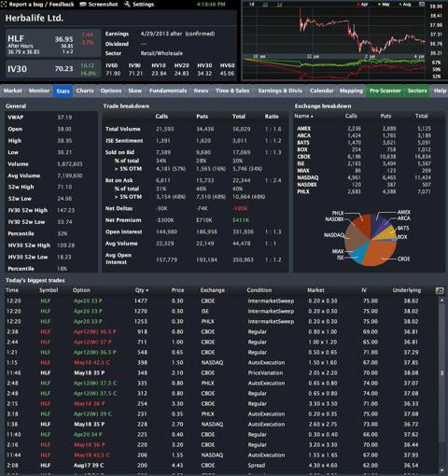Image resolution: width=448 pixels, height=476 pixels.
Task: Sort exchange breakdown by Calls column
Action: pyautogui.click(x=351, y=116)
